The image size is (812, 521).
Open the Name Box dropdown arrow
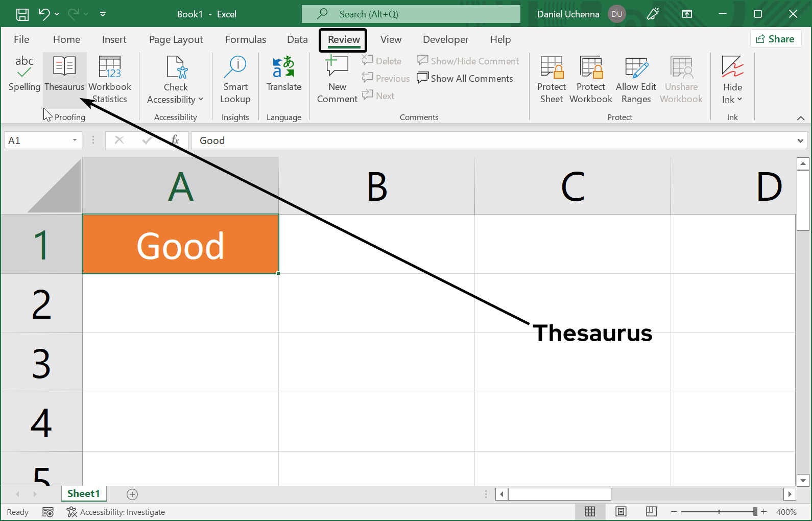[x=75, y=140]
